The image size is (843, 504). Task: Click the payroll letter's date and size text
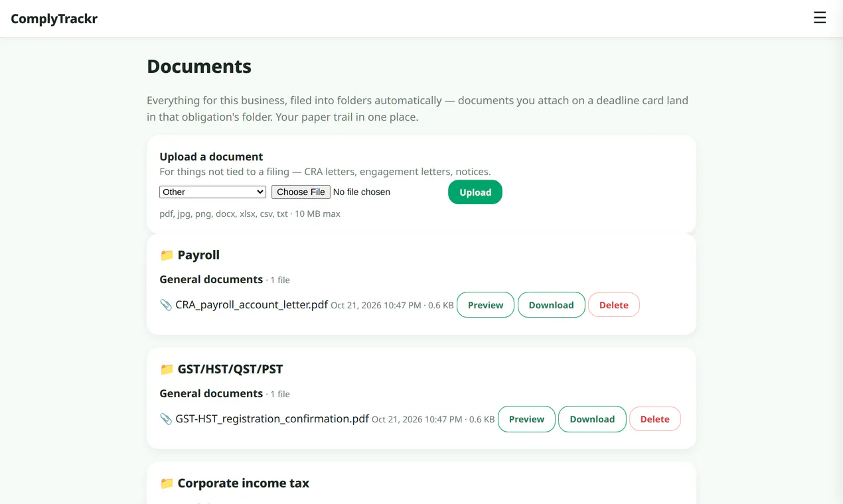coord(392,306)
